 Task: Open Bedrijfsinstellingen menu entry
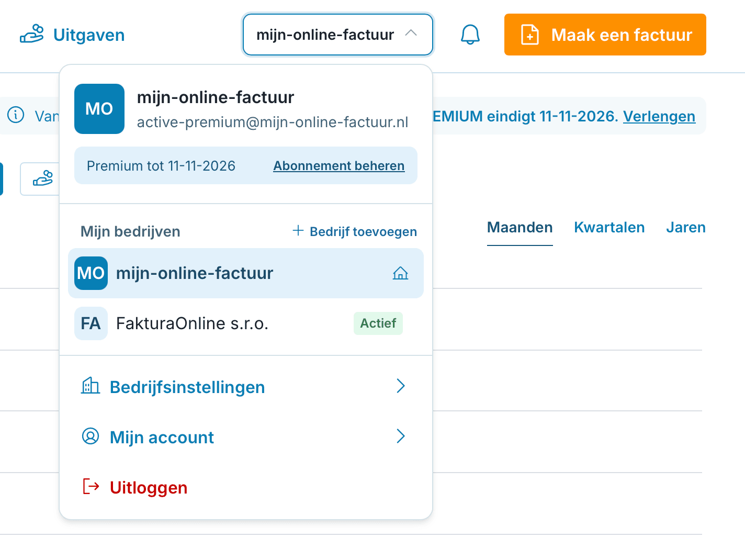pyautogui.click(x=246, y=386)
